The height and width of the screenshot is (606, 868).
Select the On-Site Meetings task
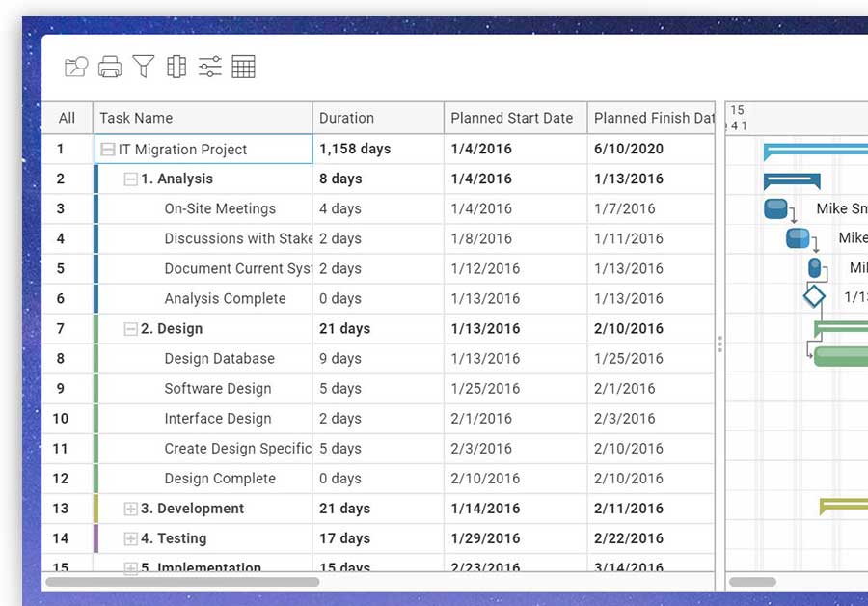click(220, 208)
